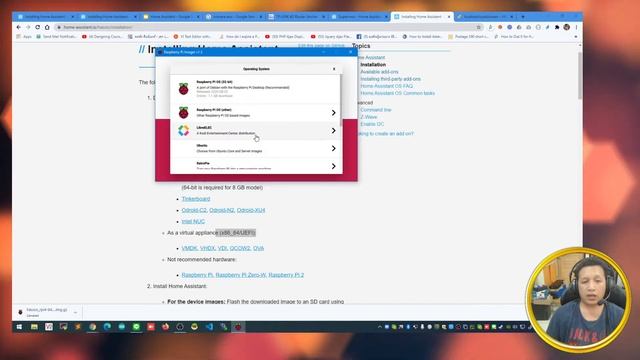This screenshot has width=640, height=360.
Task: Open the Facebook bookmark in bookmarks bar
Action: coord(376,37)
